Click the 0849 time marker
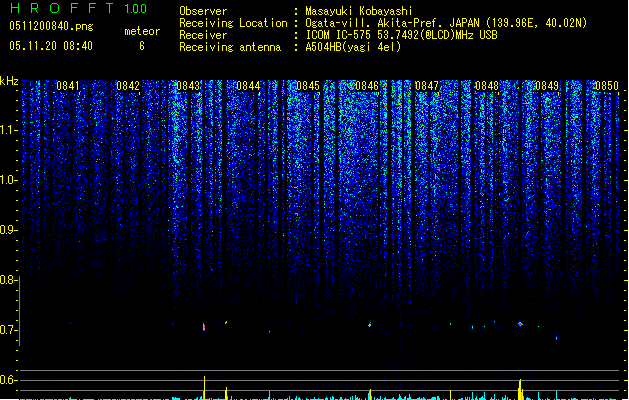Viewport: 629px width, 400px height. click(547, 86)
